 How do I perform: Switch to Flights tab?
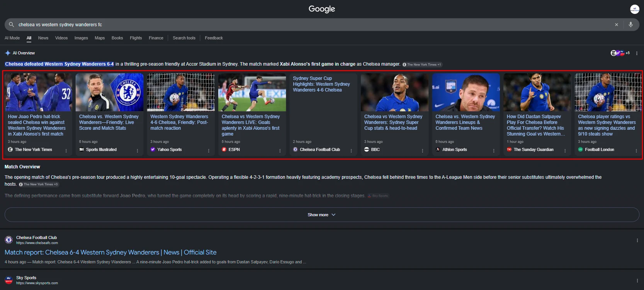coord(136,38)
